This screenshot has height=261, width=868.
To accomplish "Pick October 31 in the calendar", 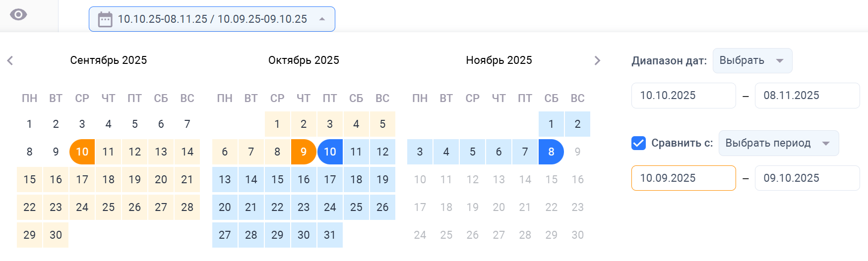I will pyautogui.click(x=330, y=235).
